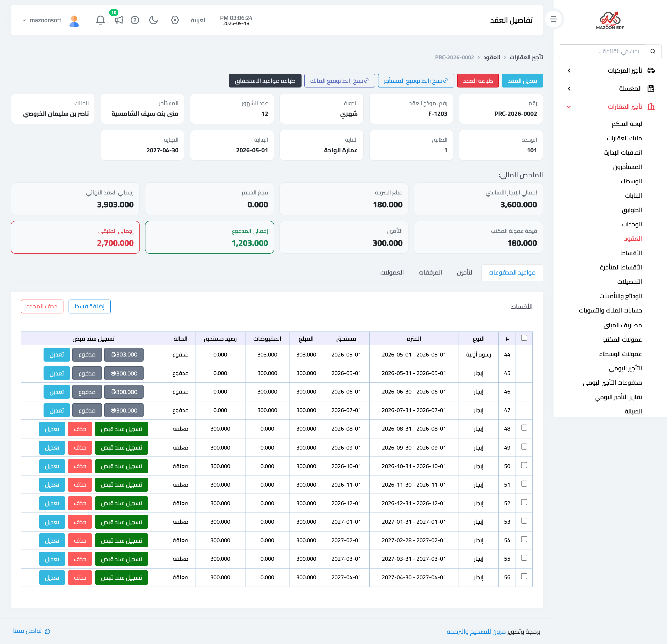Viewport: 667px width, 644px height.
Task: Toggle select-all installments checkbox
Action: tap(524, 338)
